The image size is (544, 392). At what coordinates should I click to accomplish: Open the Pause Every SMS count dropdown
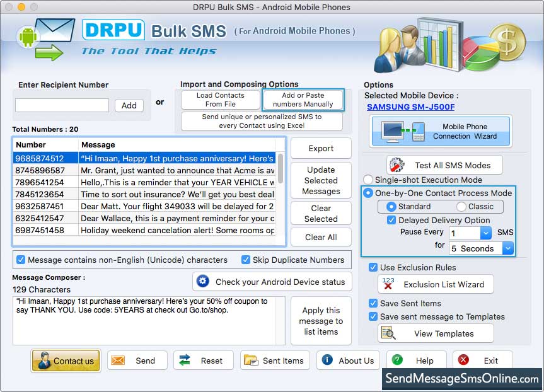[486, 233]
